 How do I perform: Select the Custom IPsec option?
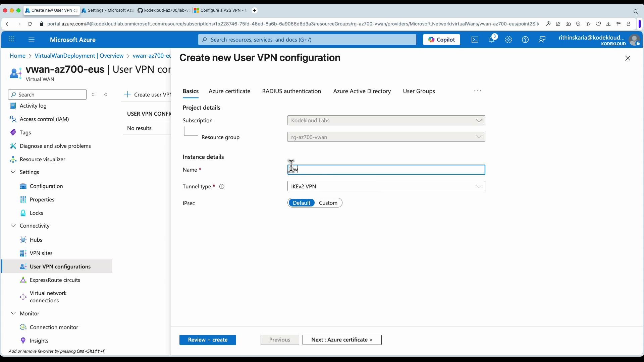click(328, 203)
